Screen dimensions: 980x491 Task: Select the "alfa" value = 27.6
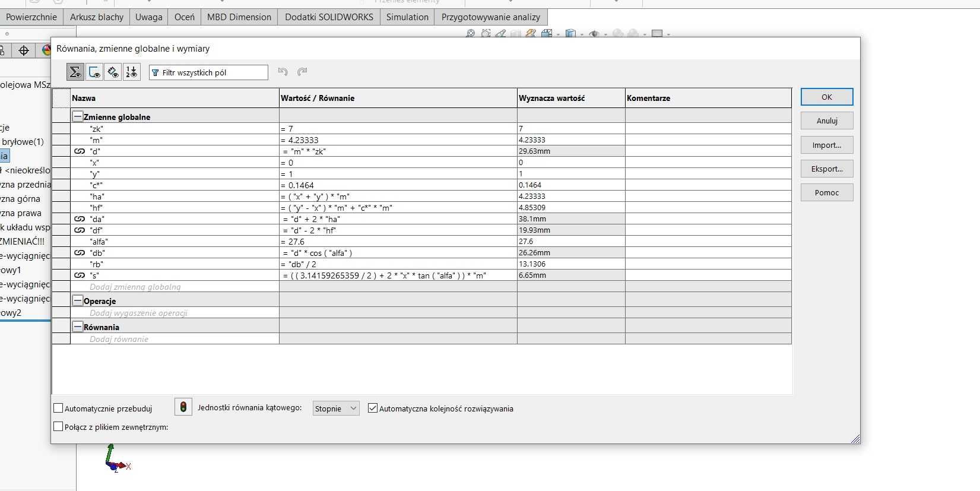(x=398, y=242)
